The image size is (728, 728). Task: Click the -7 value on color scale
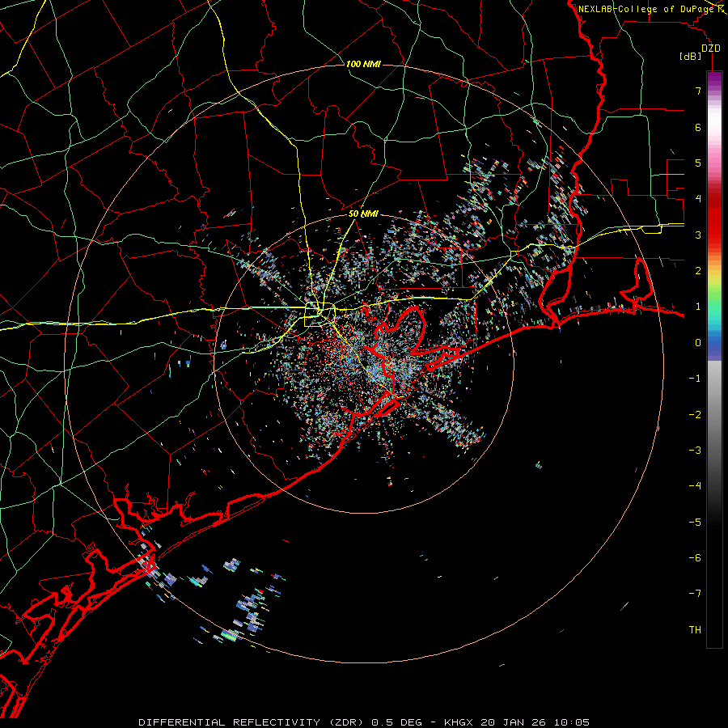696,594
